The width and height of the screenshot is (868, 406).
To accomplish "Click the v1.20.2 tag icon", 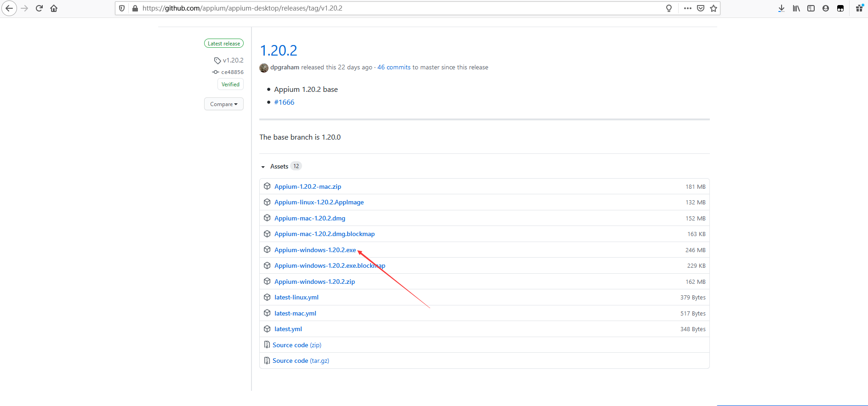I will pyautogui.click(x=217, y=61).
